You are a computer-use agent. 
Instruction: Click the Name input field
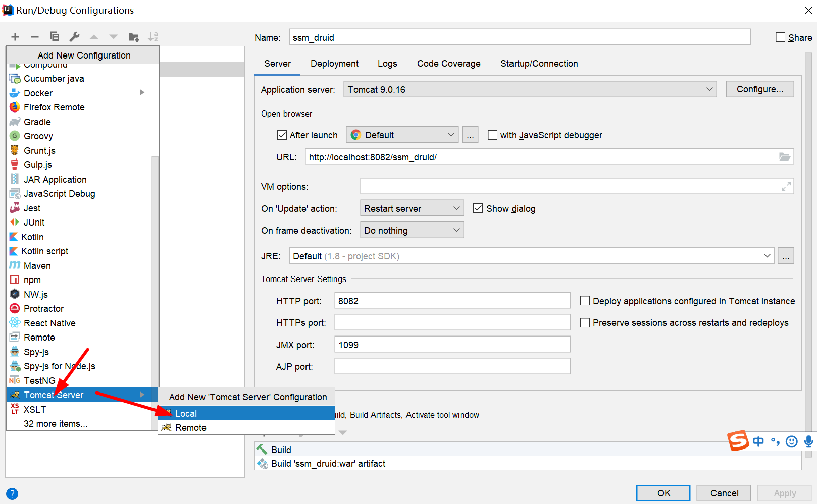(520, 37)
